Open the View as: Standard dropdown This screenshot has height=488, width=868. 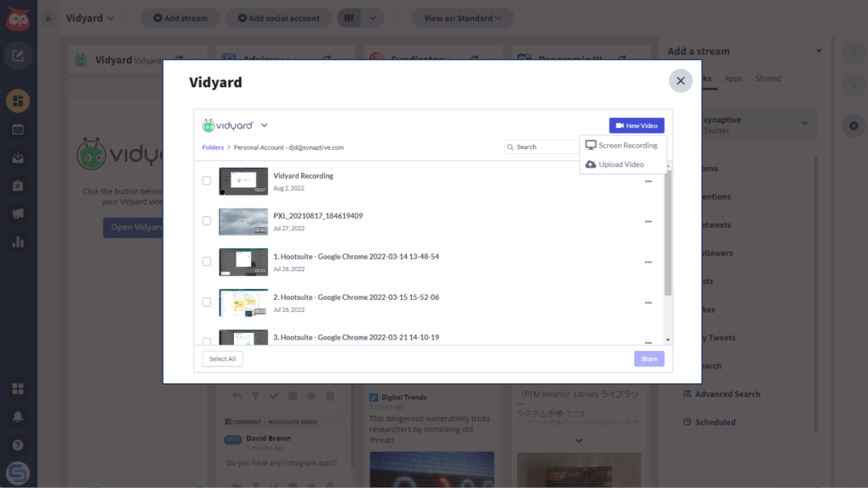462,19
